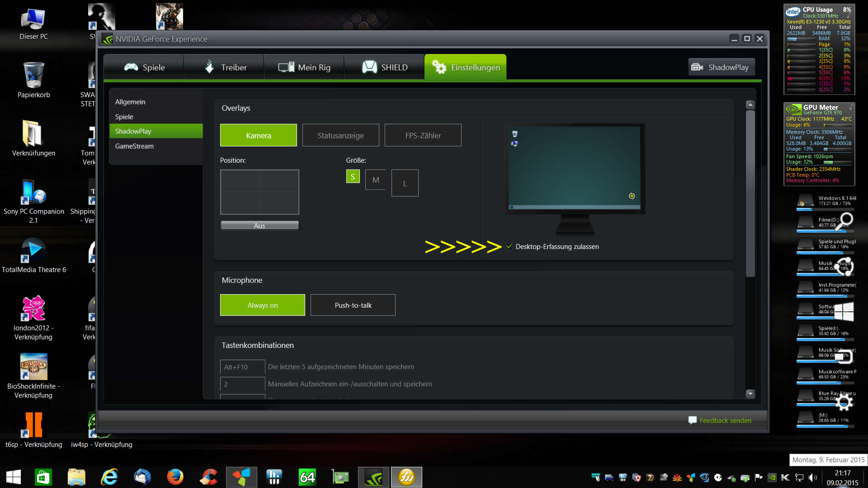Set microphone to Push-to-talk
This screenshot has width=868, height=488.
(x=353, y=305)
